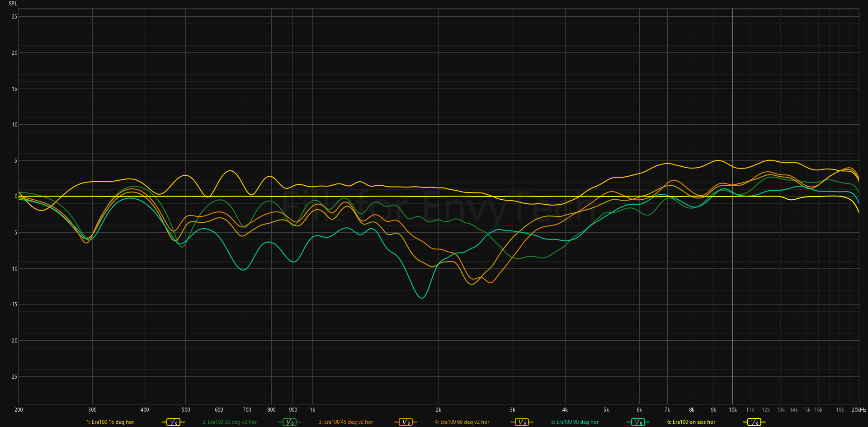868x427 pixels.
Task: Click the 7k frequency axis label
Action: coord(667,410)
